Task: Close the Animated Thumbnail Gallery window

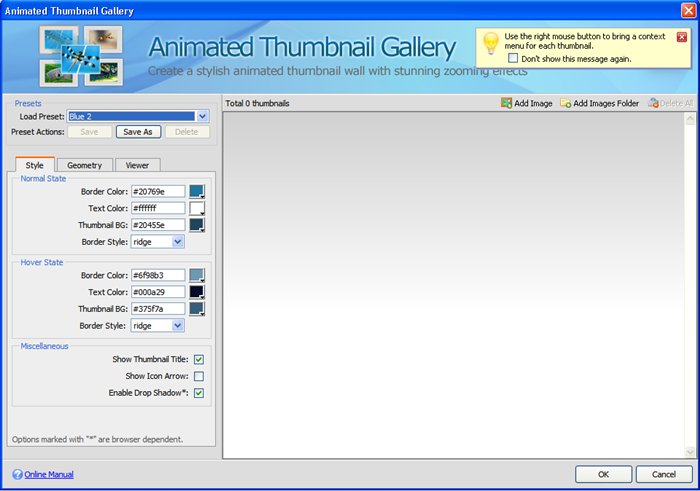Action: point(688,10)
